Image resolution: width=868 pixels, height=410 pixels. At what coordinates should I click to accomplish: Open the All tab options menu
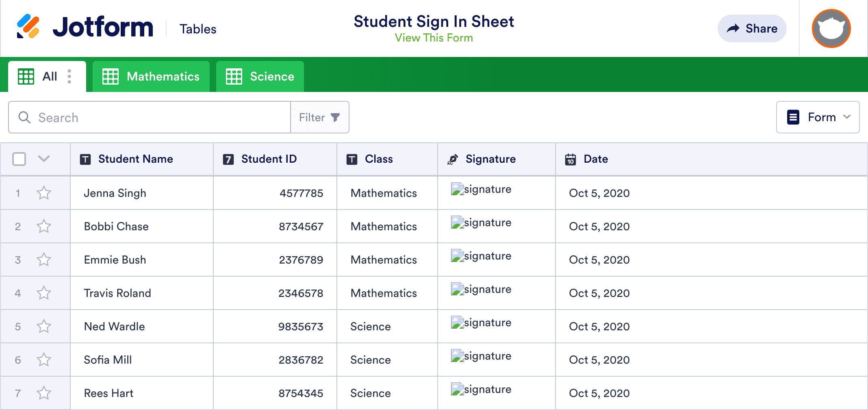(x=69, y=76)
